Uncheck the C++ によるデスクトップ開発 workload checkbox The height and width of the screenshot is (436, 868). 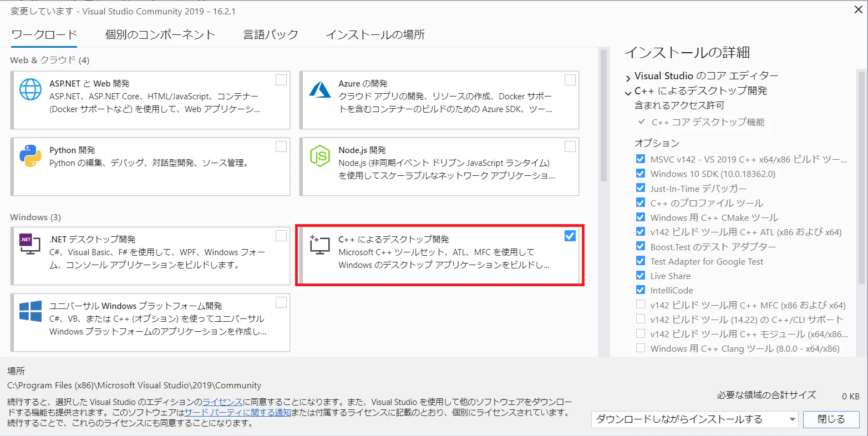coord(570,236)
